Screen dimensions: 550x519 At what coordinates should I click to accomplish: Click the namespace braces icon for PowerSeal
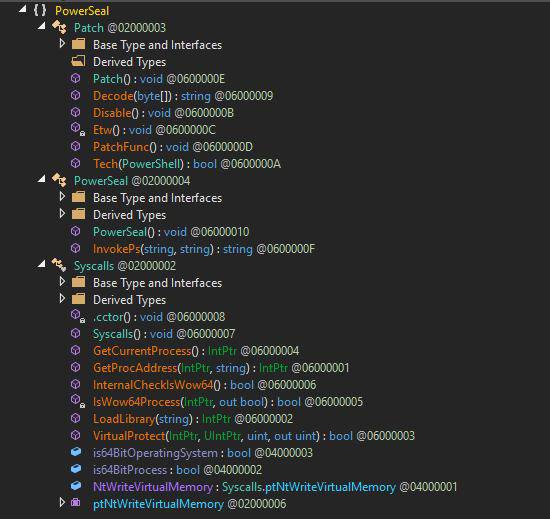pos(40,10)
